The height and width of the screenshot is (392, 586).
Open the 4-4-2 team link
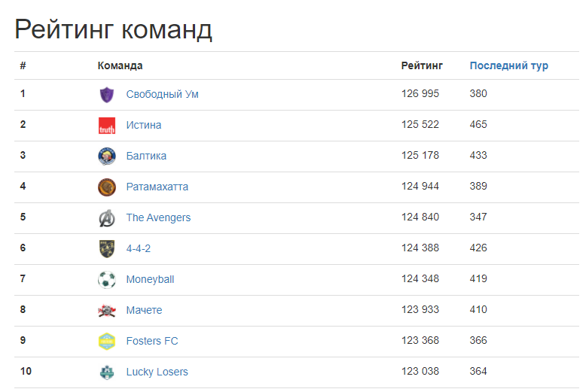[139, 248]
